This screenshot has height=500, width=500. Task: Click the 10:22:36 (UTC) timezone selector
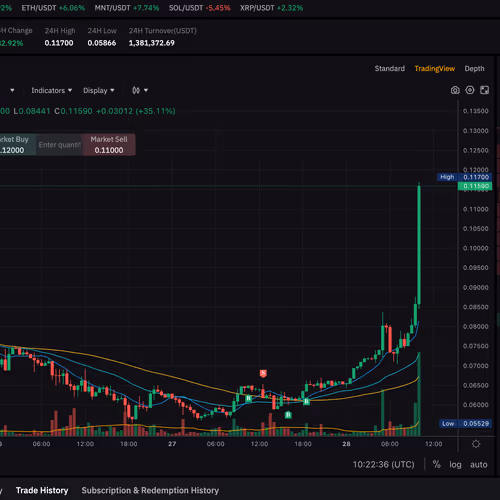pos(383,464)
